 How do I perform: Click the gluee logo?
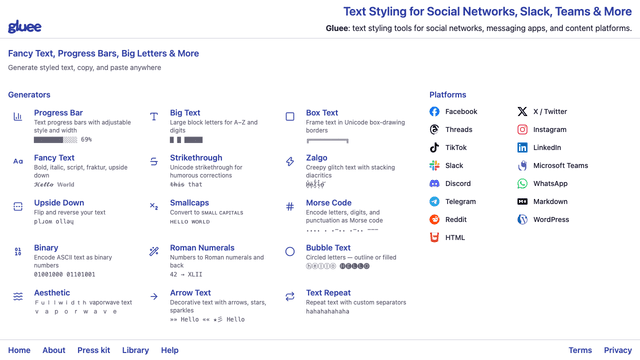tap(24, 27)
